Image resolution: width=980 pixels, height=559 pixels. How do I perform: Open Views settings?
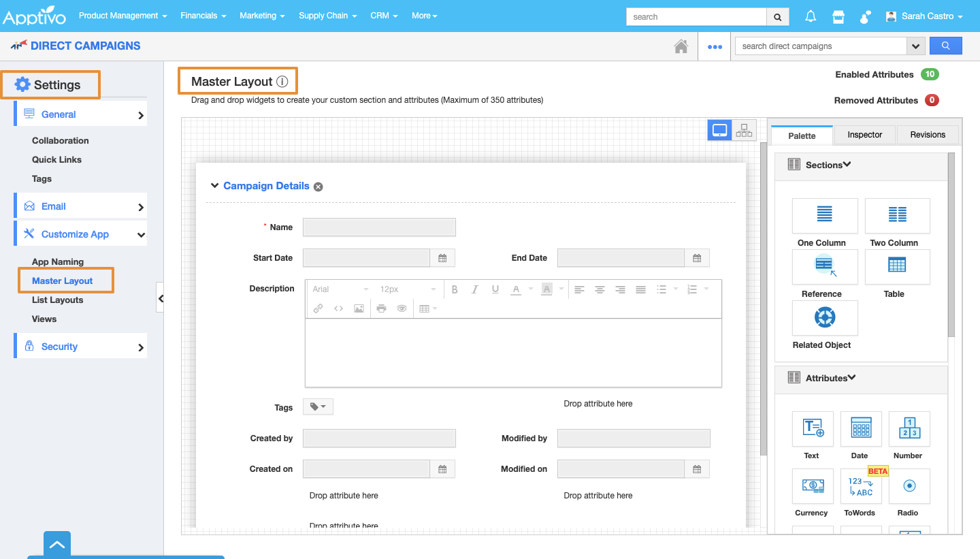(44, 319)
